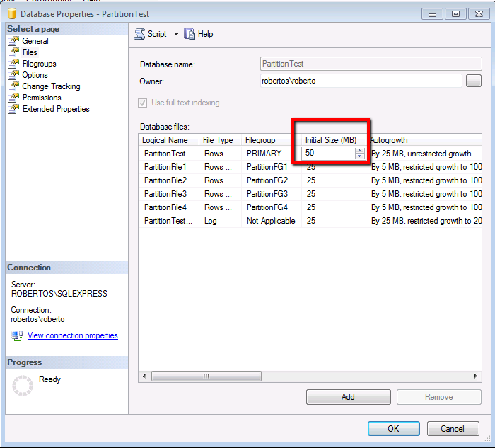The width and height of the screenshot is (495, 448).
Task: Click the Owner text field
Action: pos(361,81)
